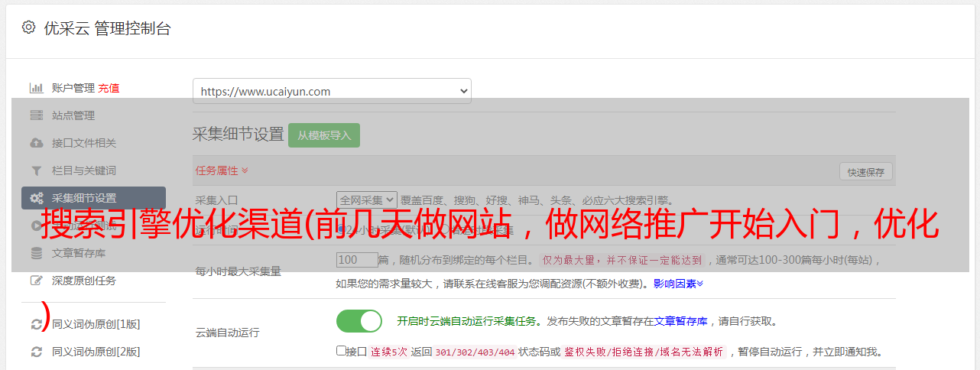Open the https://www.ucaiyun.com site dropdown
The width and height of the screenshot is (980, 370).
click(332, 91)
